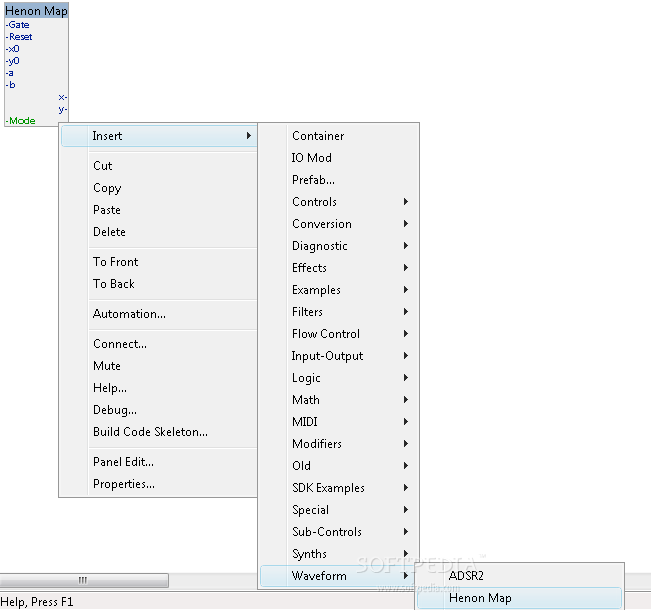651x610 pixels.
Task: Expand the Input-Output submenu
Action: [338, 356]
